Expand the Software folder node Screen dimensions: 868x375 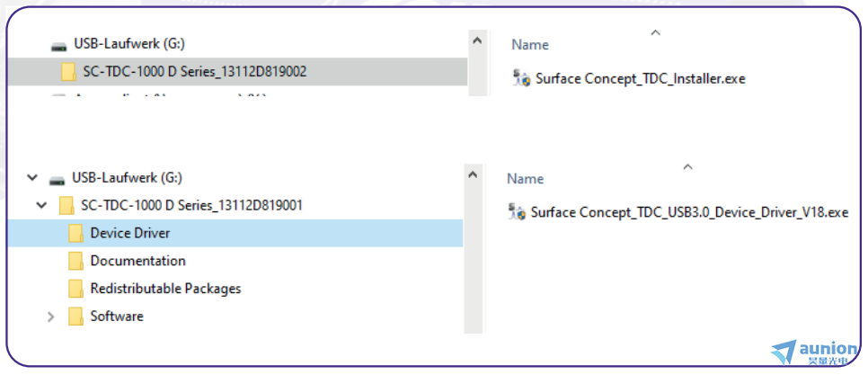51,317
